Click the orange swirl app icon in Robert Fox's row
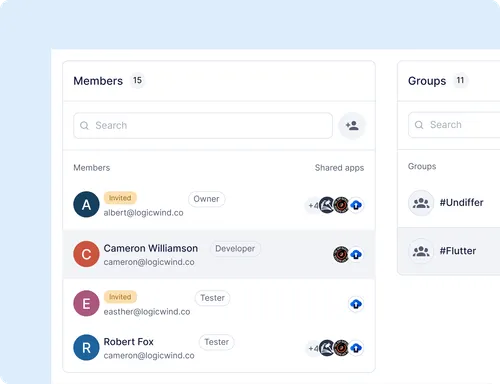The image size is (500, 384). tap(341, 348)
